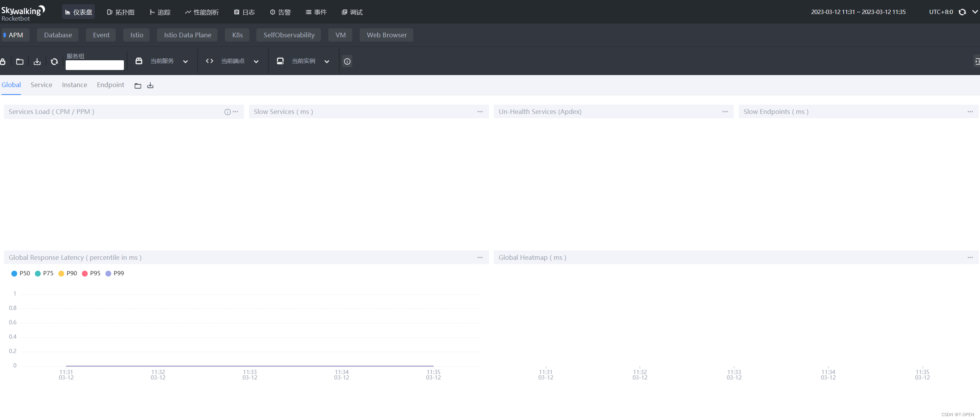Open the 拓扑图 topology menu
The width and height of the screenshot is (980, 420).
(121, 12)
